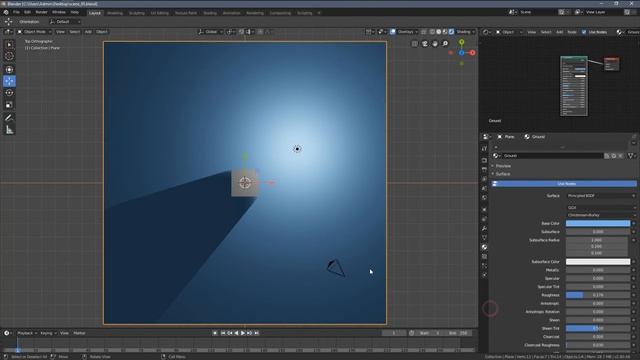Screen dimensions: 640x360
Task: Click the viewport zoom magnifier icon
Action: (445, 44)
